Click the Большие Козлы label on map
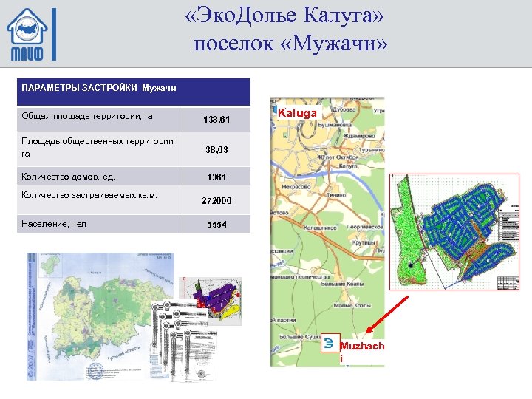532x399 pixels. [343, 283]
